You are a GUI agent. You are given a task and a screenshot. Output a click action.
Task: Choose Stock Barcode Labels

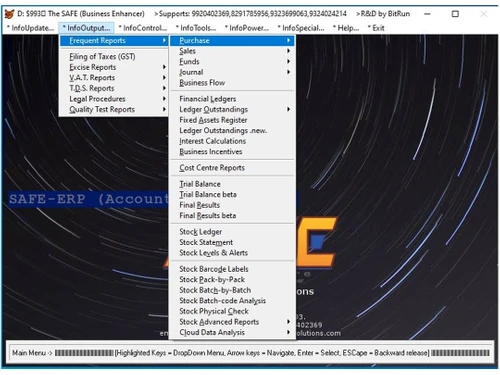[x=232, y=269]
